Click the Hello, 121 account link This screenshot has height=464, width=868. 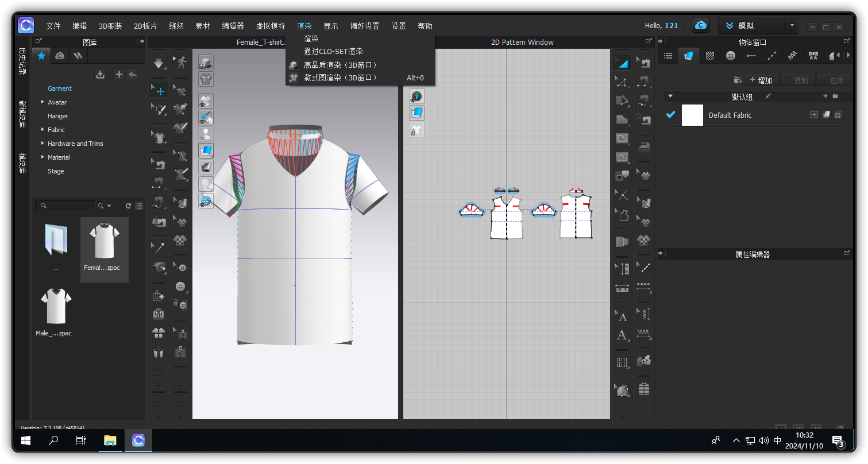pos(662,25)
